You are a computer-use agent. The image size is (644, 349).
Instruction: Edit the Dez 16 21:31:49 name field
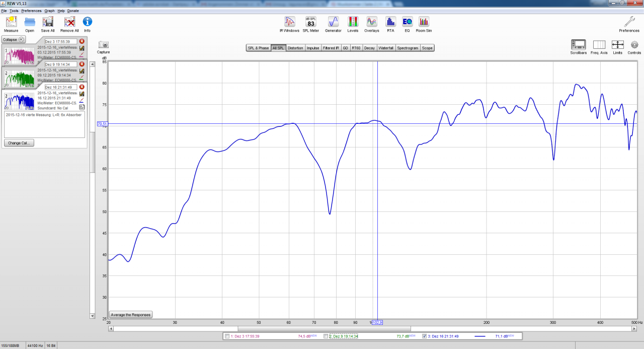pos(61,87)
